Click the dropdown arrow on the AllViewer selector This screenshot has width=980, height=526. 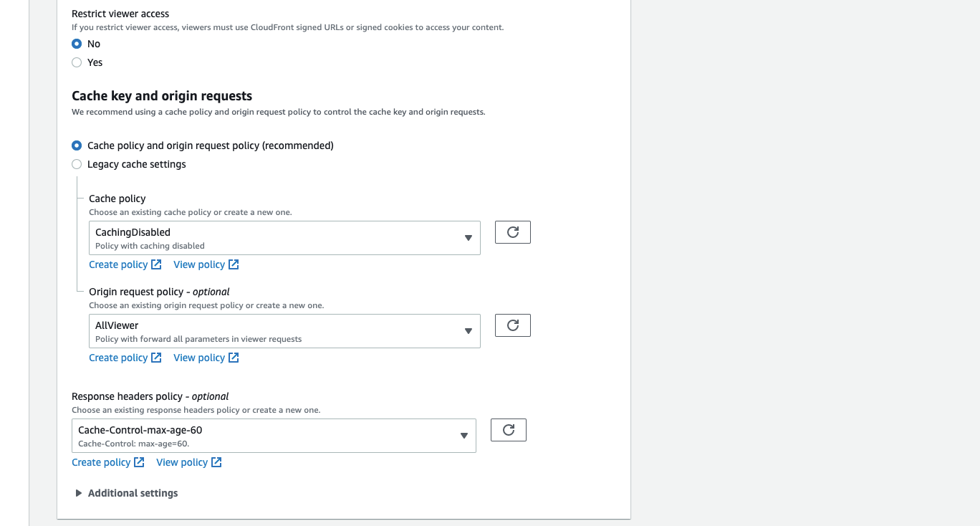tap(469, 330)
